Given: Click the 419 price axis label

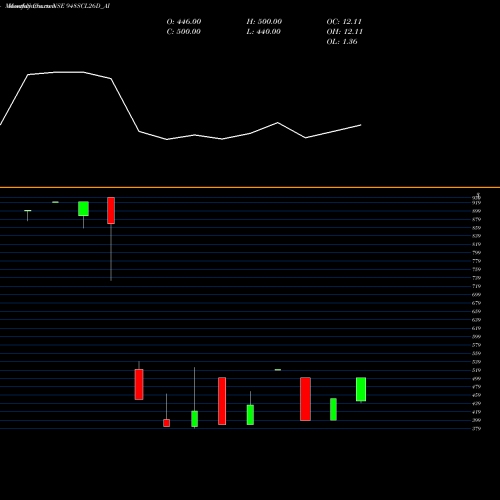Looking at the screenshot, I should coord(476,412).
